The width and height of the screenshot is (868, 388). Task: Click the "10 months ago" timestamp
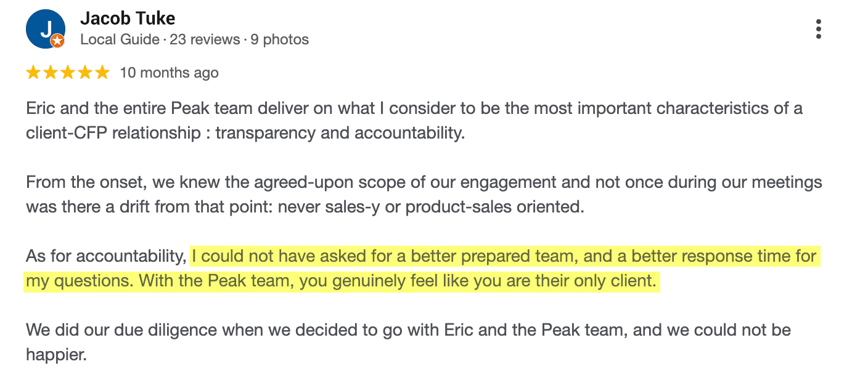point(169,73)
